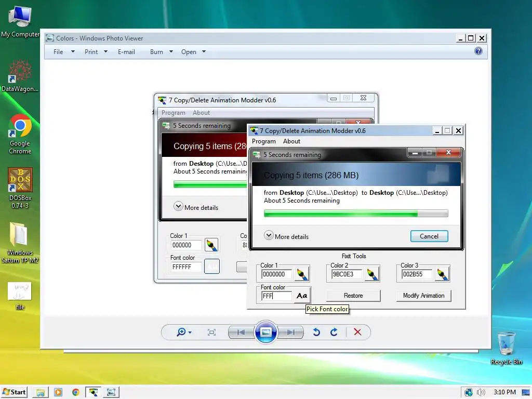
Task: Click the green copy progress bar in front dialog
Action: pos(356,214)
